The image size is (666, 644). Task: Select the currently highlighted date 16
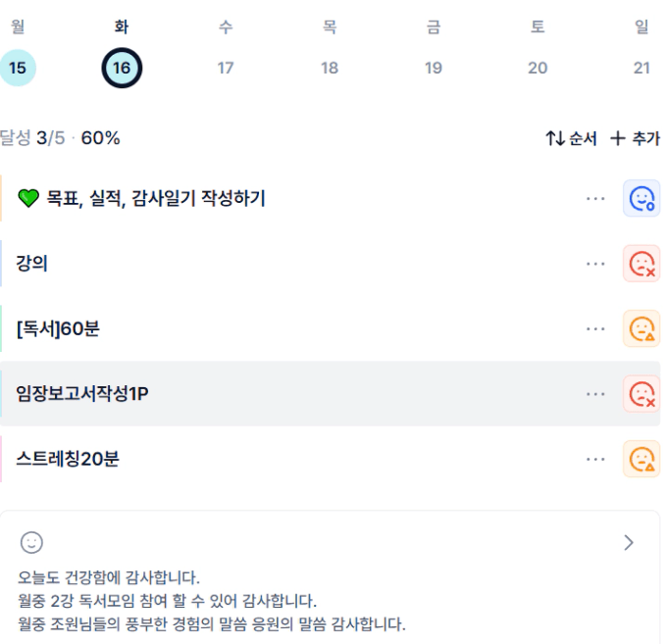coord(122,69)
